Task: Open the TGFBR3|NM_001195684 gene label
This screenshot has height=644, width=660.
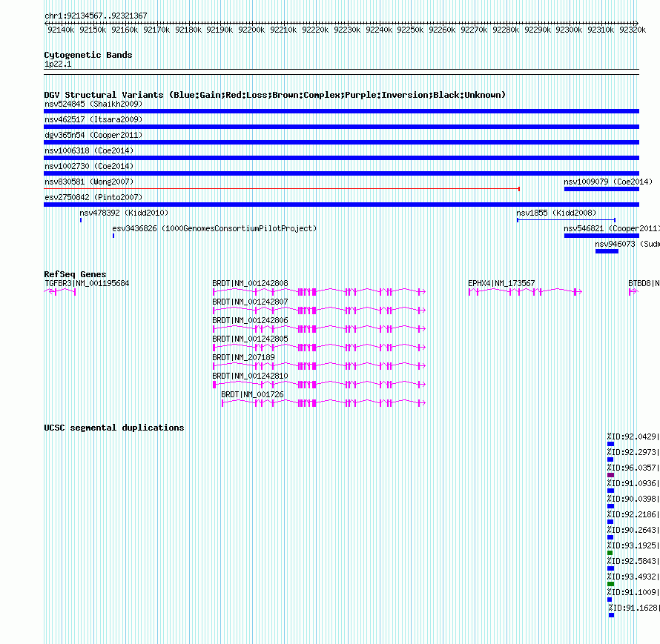Action: [87, 284]
